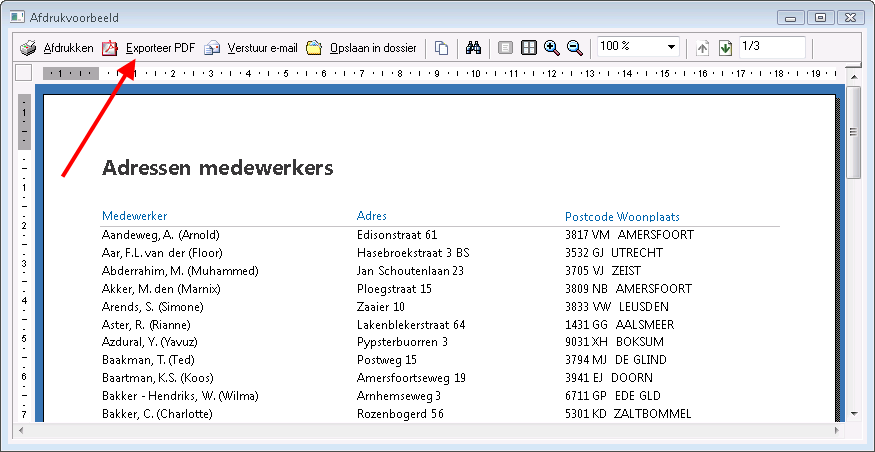
Task: Click Aandeweg, A. (Arnold)
Action: (x=161, y=235)
